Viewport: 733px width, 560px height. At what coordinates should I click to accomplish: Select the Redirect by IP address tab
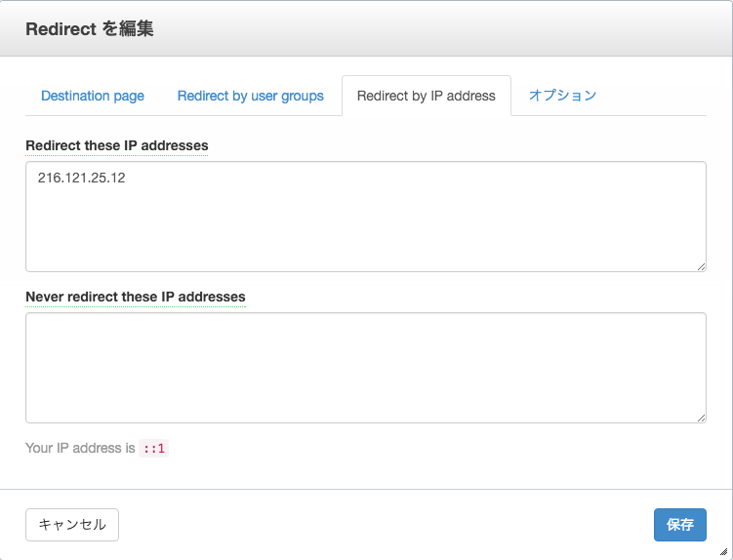pos(426,96)
